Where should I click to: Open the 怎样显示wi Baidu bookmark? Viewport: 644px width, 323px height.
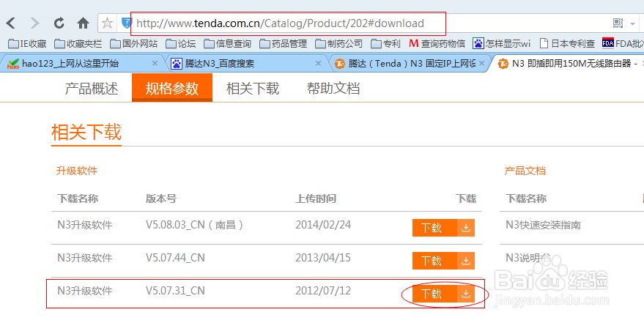click(x=502, y=43)
